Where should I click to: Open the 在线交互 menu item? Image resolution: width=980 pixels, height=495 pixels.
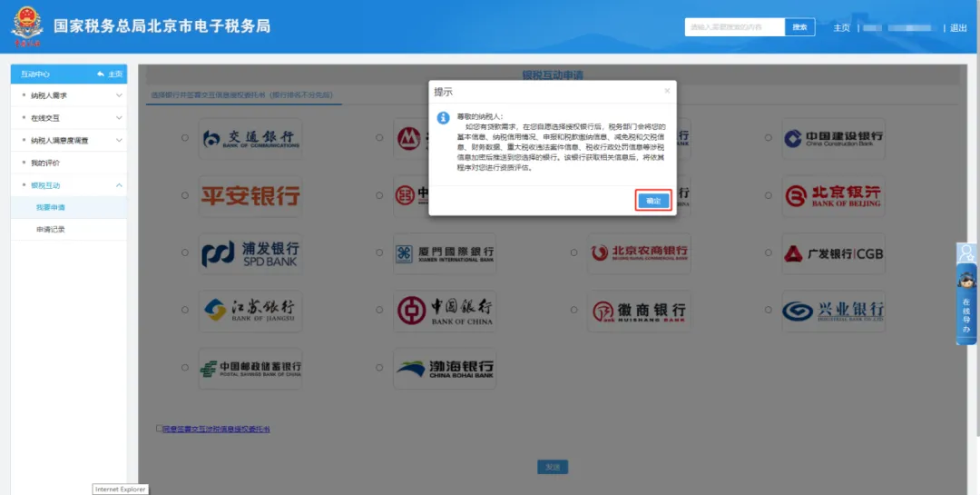pyautogui.click(x=69, y=118)
